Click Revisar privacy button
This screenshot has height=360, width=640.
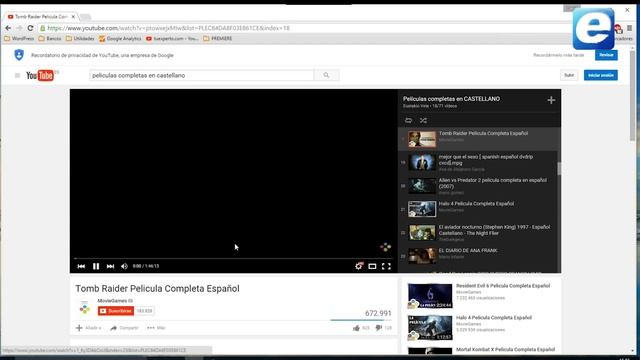tap(606, 55)
